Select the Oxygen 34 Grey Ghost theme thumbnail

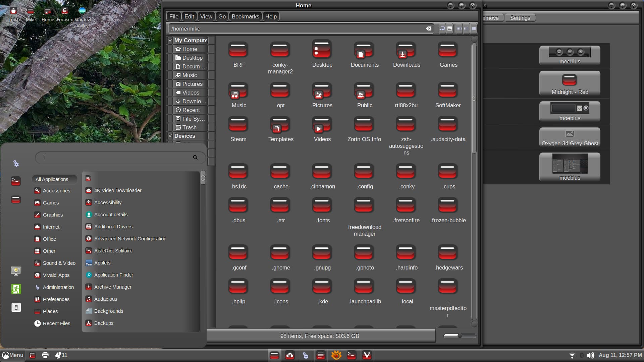pos(570,137)
